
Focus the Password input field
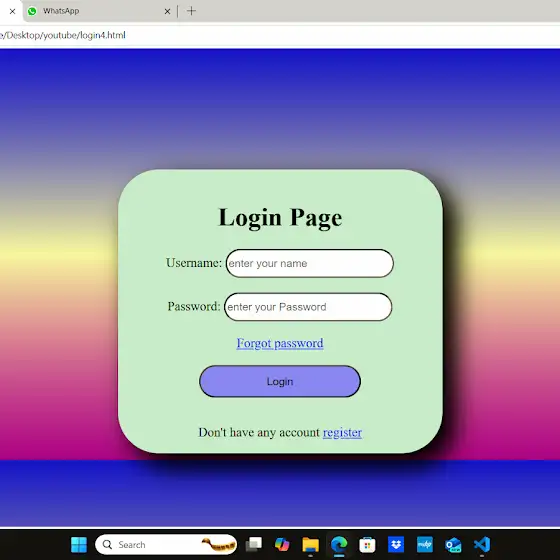pos(308,307)
